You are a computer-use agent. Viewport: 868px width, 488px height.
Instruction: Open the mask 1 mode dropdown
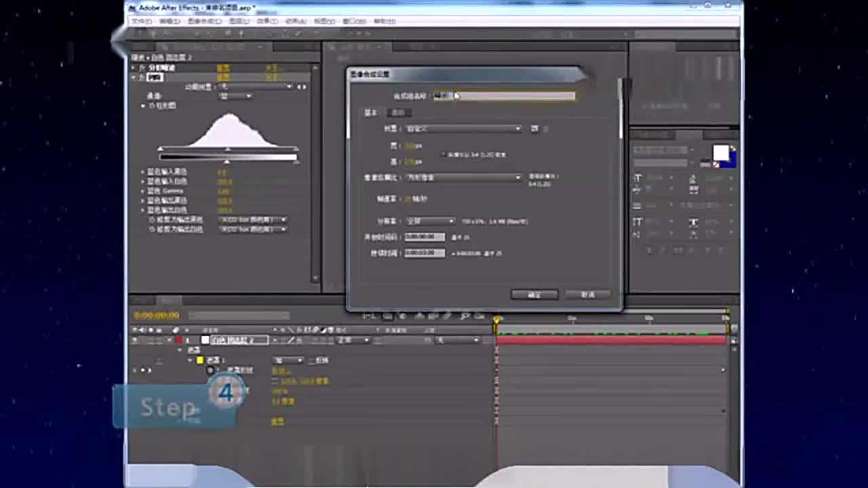click(x=288, y=361)
